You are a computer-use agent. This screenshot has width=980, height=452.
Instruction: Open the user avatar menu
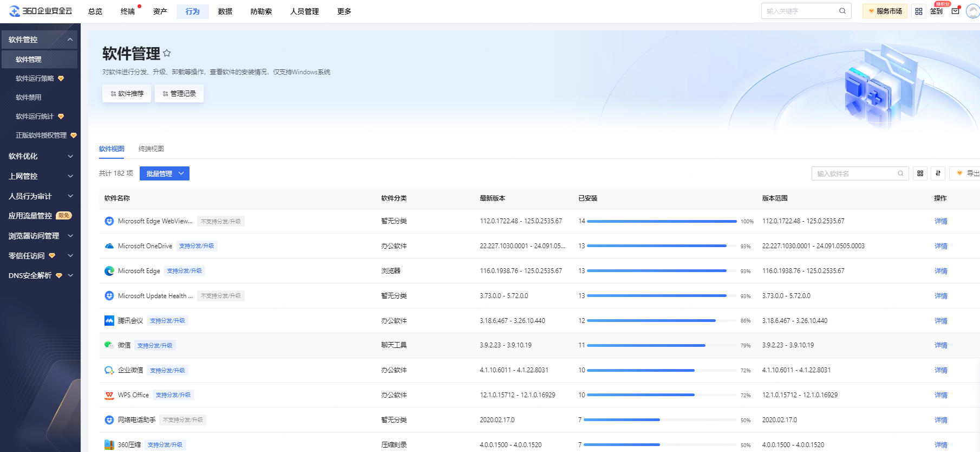click(x=973, y=11)
